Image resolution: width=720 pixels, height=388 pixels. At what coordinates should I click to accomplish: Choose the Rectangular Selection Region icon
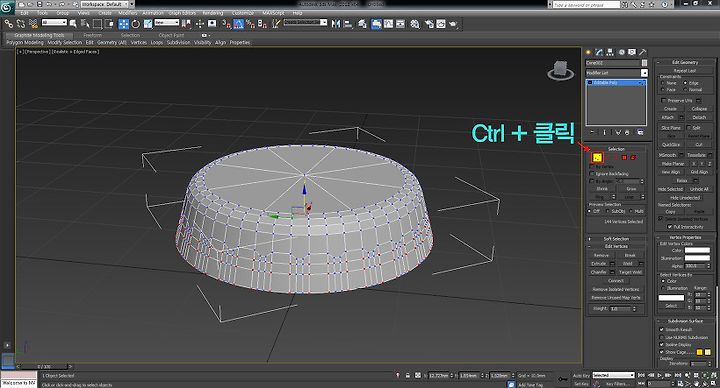[x=97, y=23]
